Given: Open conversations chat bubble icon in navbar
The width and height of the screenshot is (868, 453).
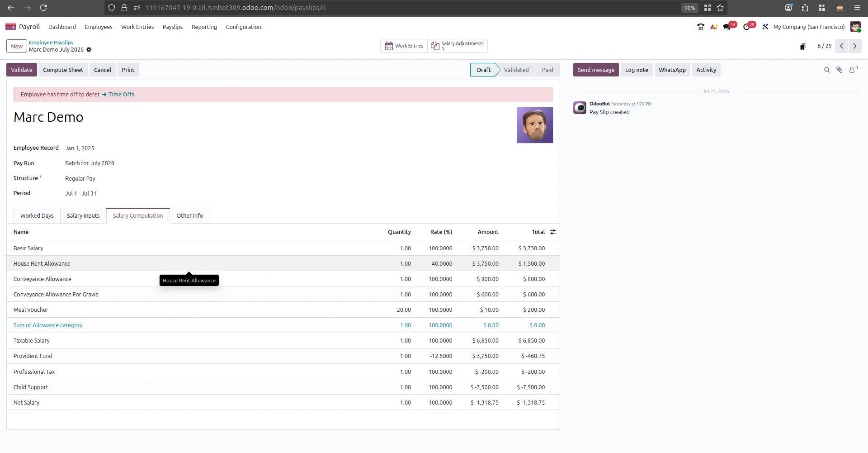Looking at the screenshot, I should (727, 27).
